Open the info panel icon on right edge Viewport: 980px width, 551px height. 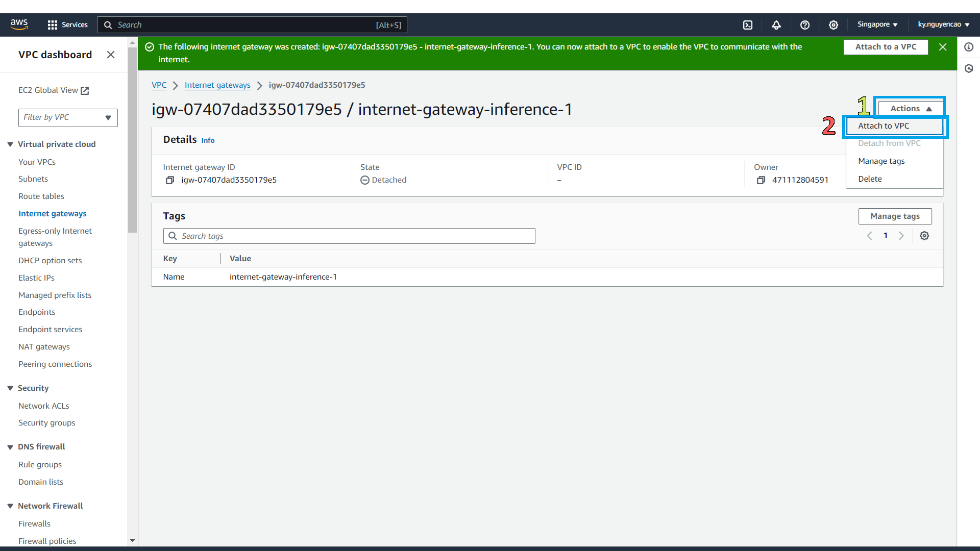pos(969,47)
